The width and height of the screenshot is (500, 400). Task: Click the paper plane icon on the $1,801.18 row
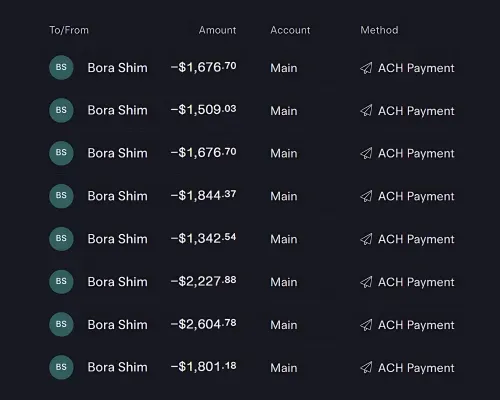[x=366, y=368]
